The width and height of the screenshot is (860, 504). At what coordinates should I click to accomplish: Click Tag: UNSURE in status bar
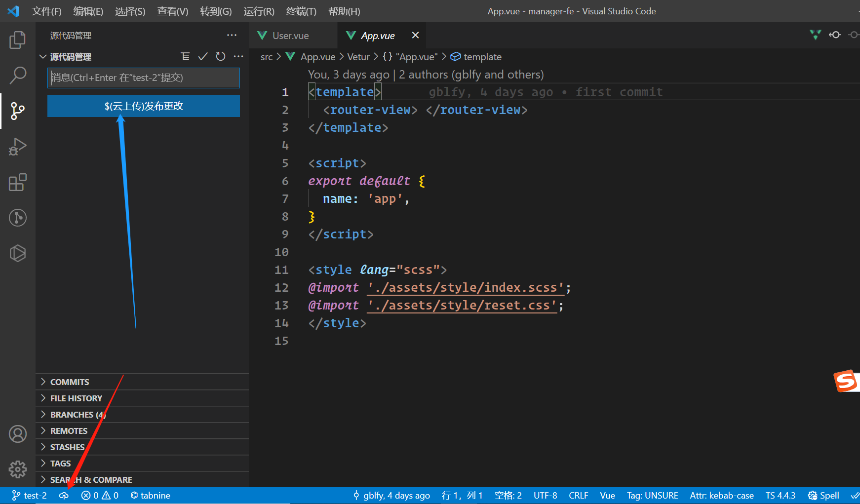click(x=652, y=495)
